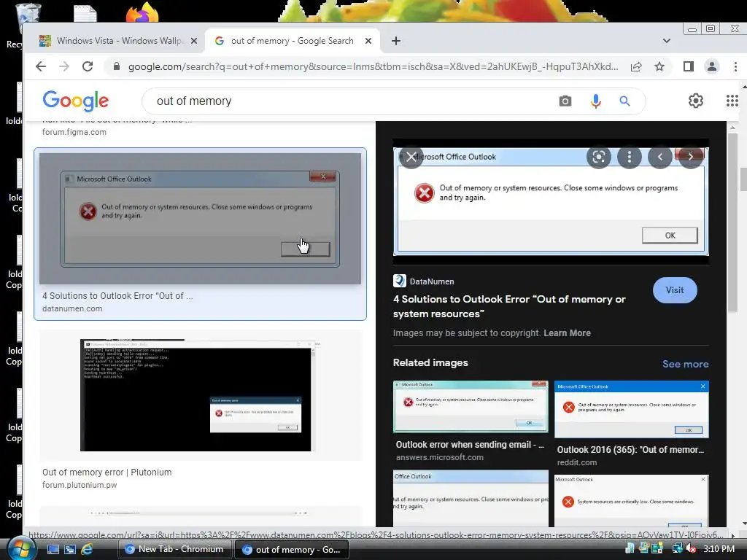Open the Chromium three-dot menu

(735, 66)
